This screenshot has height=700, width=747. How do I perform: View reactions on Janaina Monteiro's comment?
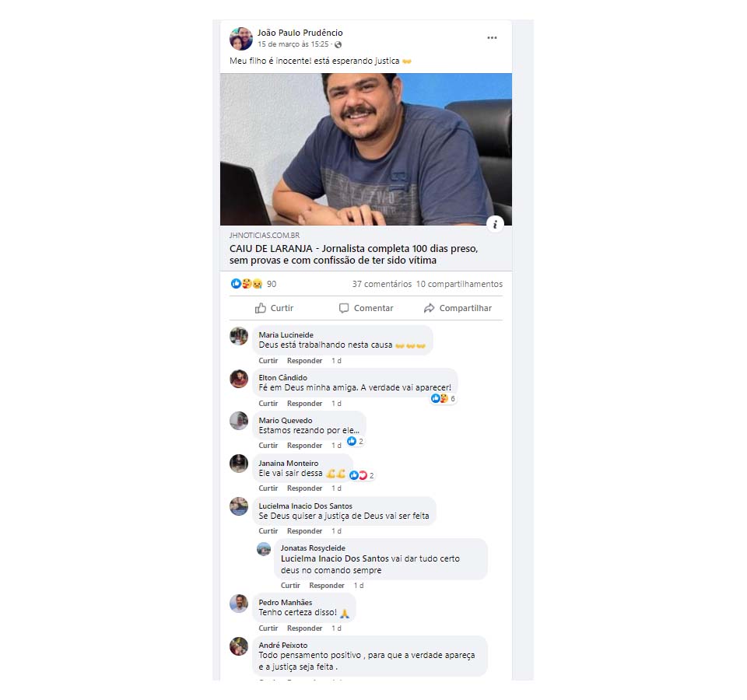(x=362, y=475)
